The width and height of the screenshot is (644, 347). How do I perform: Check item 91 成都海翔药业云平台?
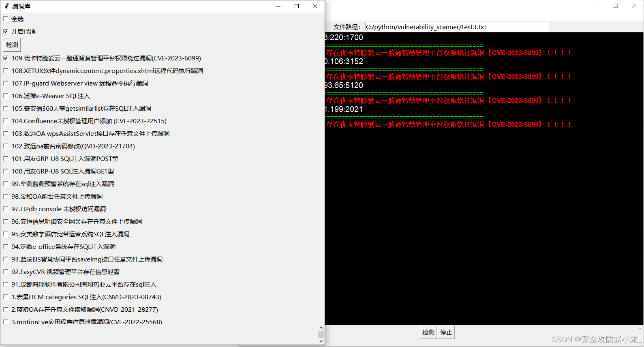tap(6, 284)
